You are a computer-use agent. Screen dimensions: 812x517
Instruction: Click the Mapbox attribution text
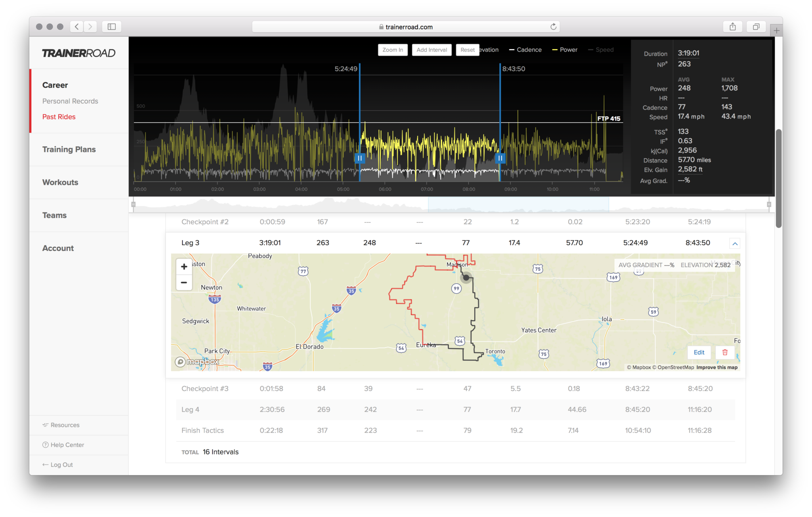click(639, 367)
